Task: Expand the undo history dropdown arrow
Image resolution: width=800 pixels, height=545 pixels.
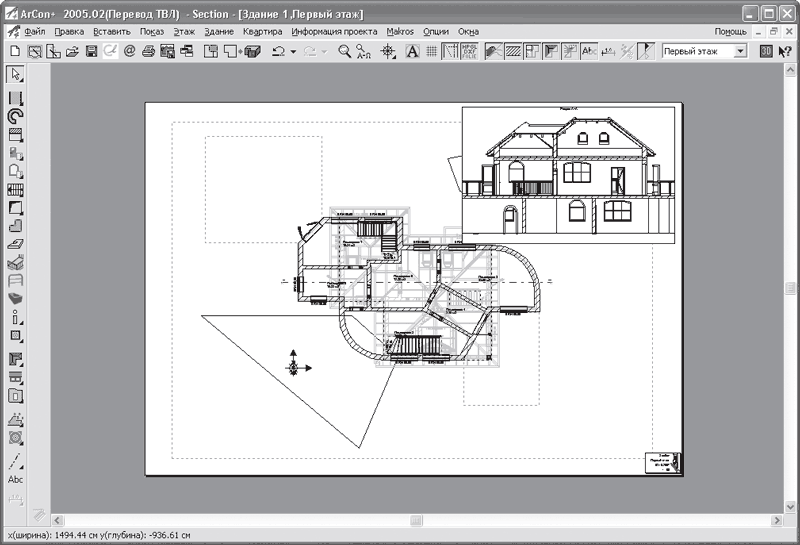Action: [x=293, y=52]
